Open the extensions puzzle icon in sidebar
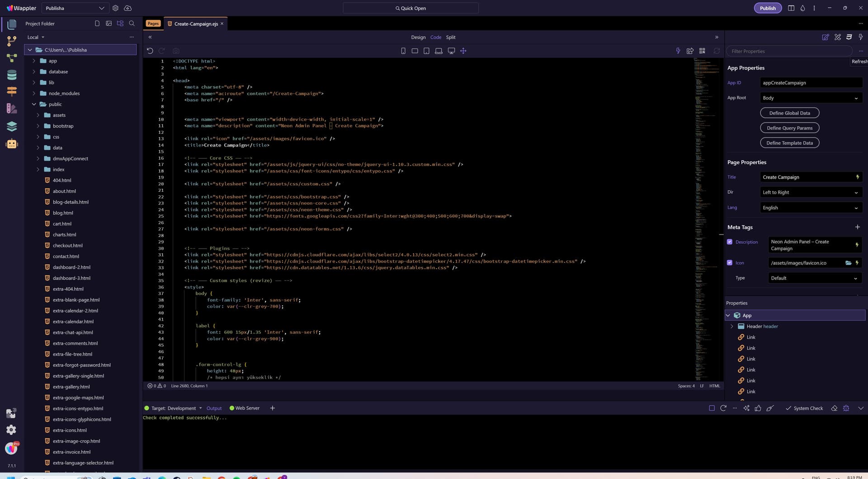868x479 pixels. click(11, 413)
